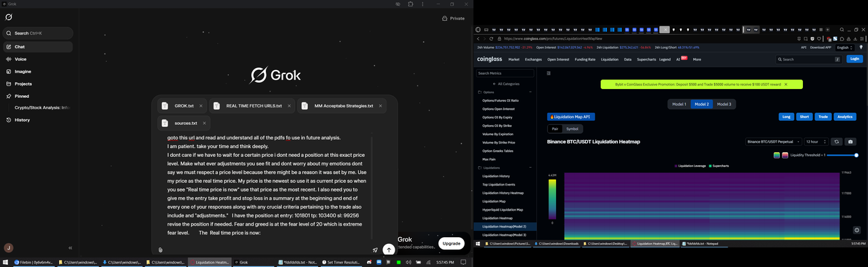
Task: Submit the prompt with arrow button
Action: pyautogui.click(x=389, y=249)
